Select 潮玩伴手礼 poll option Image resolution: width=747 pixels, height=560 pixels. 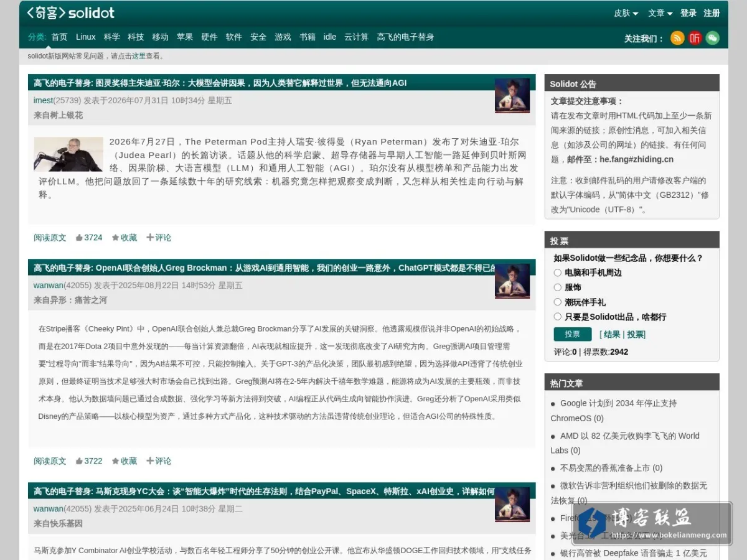tap(558, 302)
